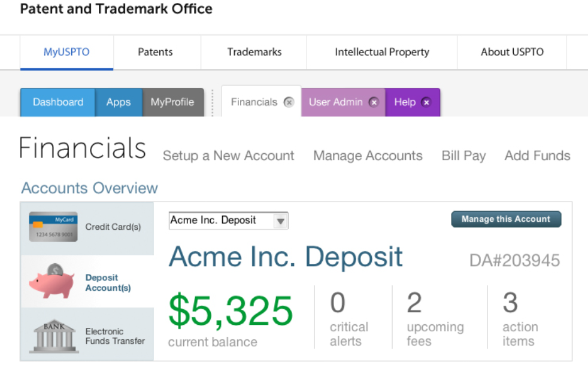Click the piggy bank deposit icon
Screen dimensions: 588x390
(52, 282)
